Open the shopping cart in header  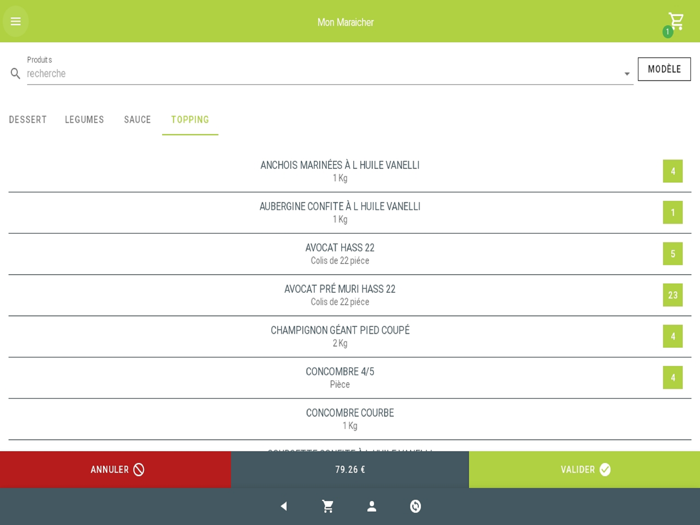(x=675, y=21)
